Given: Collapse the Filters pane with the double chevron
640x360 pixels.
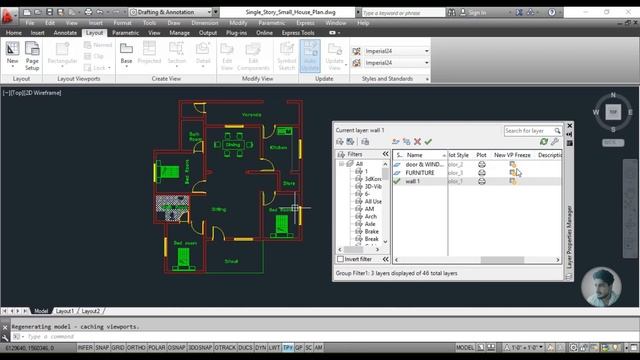Looking at the screenshot, I should coord(385,154).
